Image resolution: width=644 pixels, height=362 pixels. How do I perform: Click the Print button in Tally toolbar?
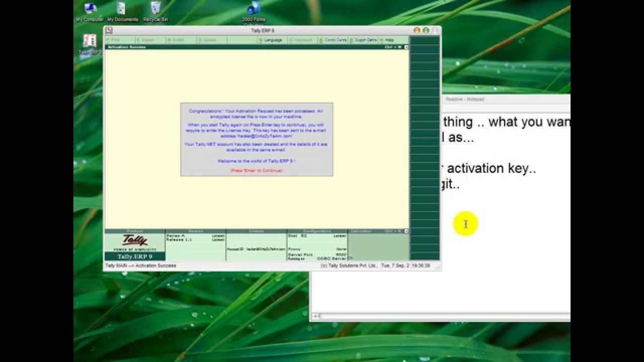coord(120,40)
